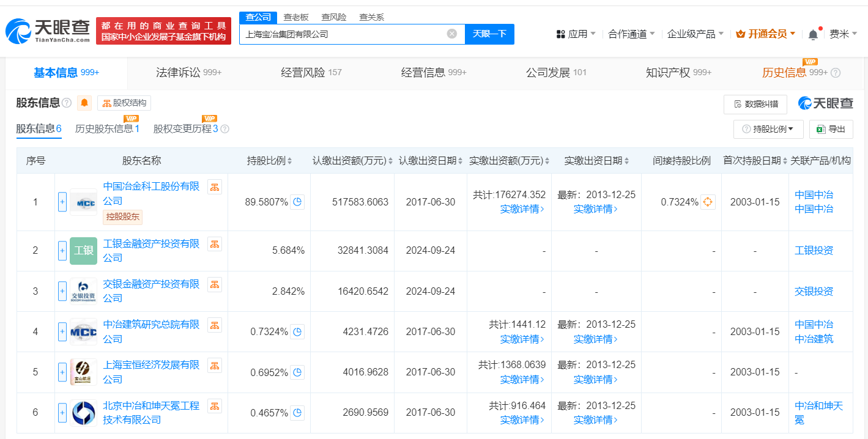868x439 pixels.
Task: Click the 开通会员 membership link
Action: click(x=766, y=34)
